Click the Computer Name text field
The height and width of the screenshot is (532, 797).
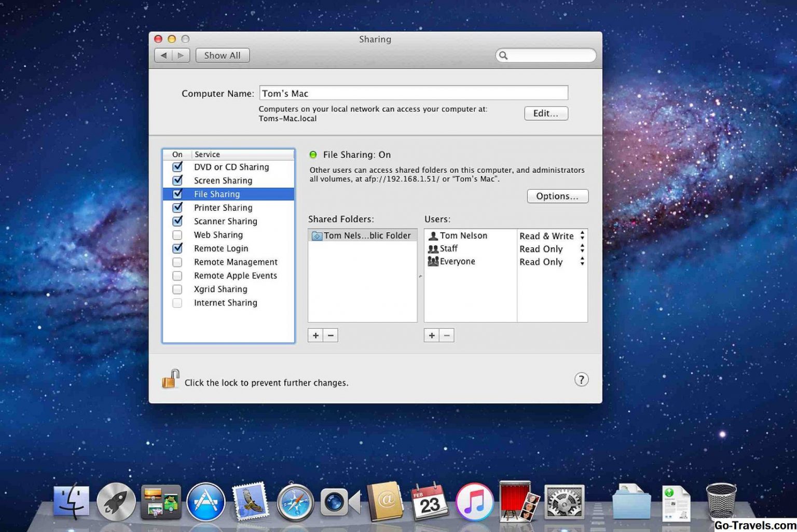[413, 93]
